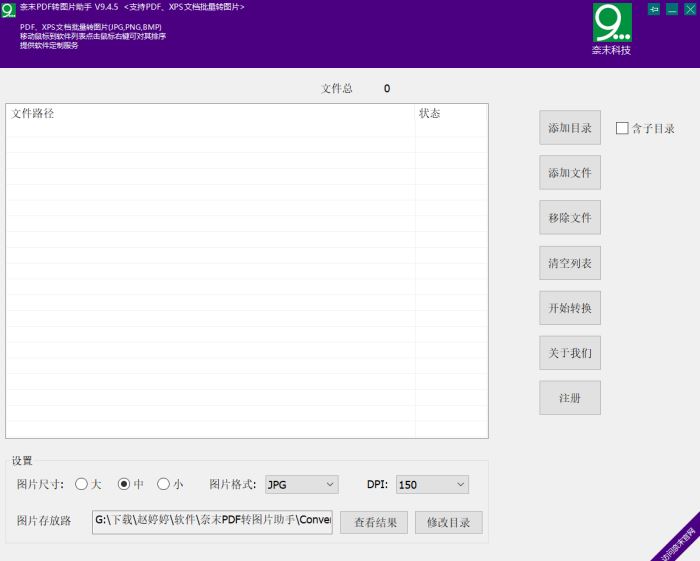This screenshot has height=561, width=700.
Task: Select image size 中 radio
Action: pos(124,484)
